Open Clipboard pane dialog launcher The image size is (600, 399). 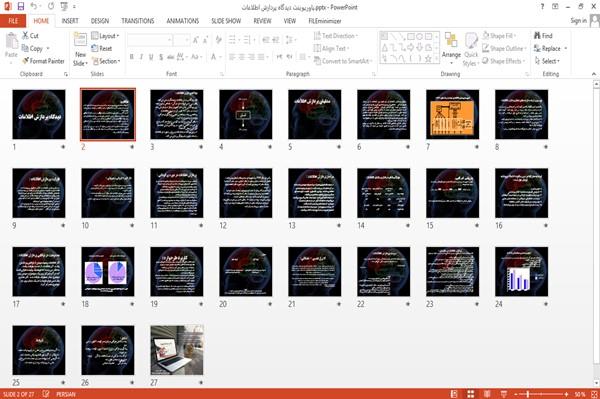point(66,74)
